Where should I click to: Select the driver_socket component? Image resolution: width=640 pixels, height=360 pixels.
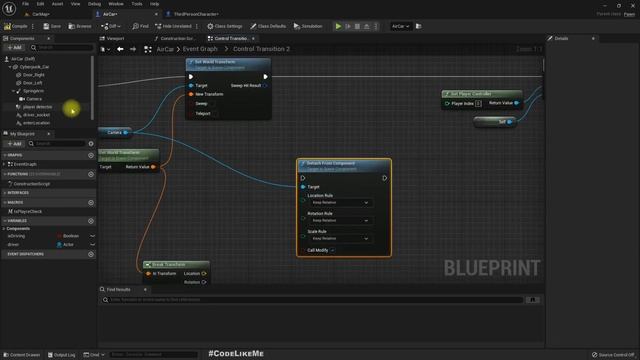36,115
